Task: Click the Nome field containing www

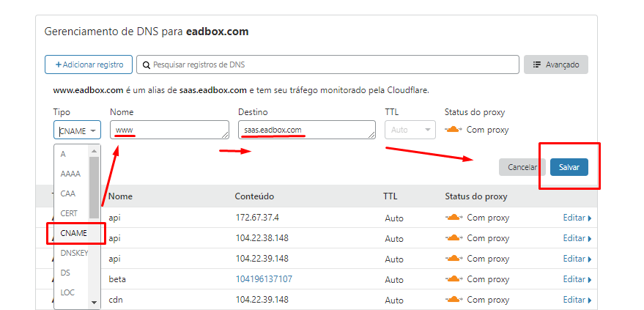Action: [170, 130]
